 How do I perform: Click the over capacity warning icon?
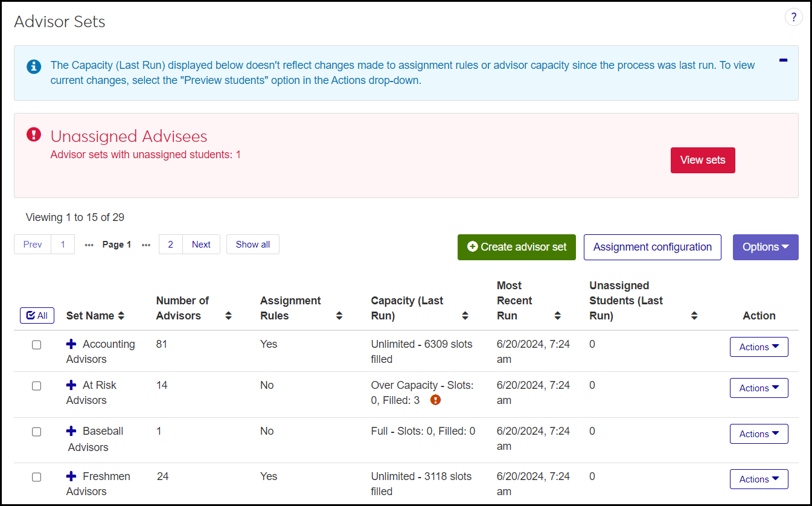click(x=436, y=400)
